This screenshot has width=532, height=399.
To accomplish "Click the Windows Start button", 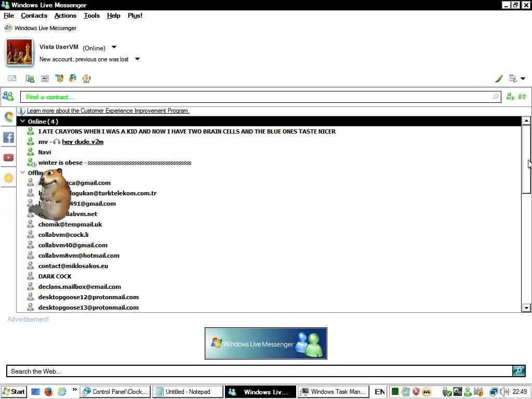I will tap(14, 392).
